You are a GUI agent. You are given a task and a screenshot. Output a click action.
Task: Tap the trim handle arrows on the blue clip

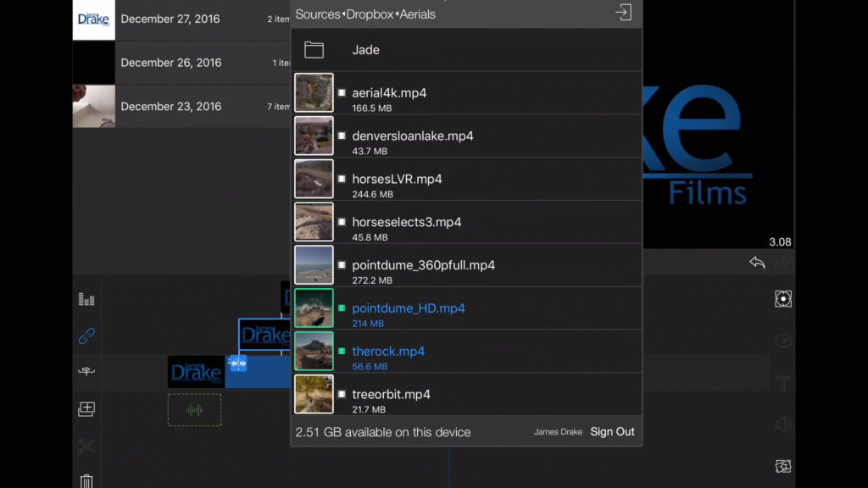point(238,363)
